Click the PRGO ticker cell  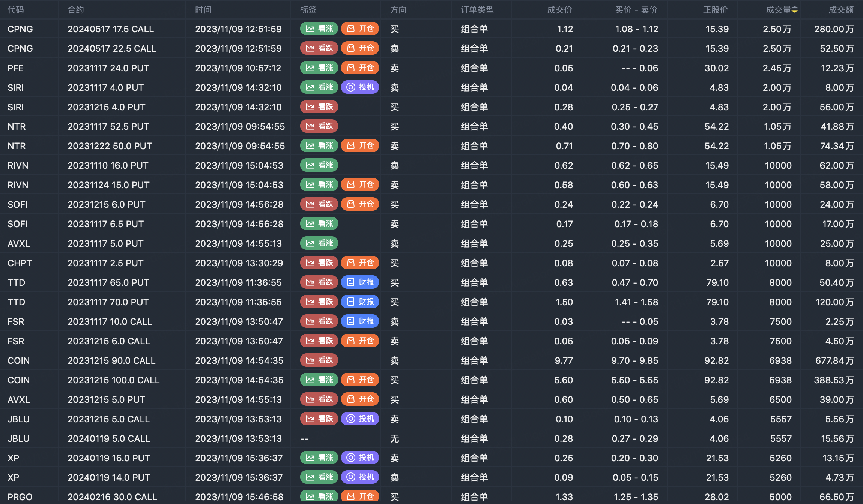20,497
